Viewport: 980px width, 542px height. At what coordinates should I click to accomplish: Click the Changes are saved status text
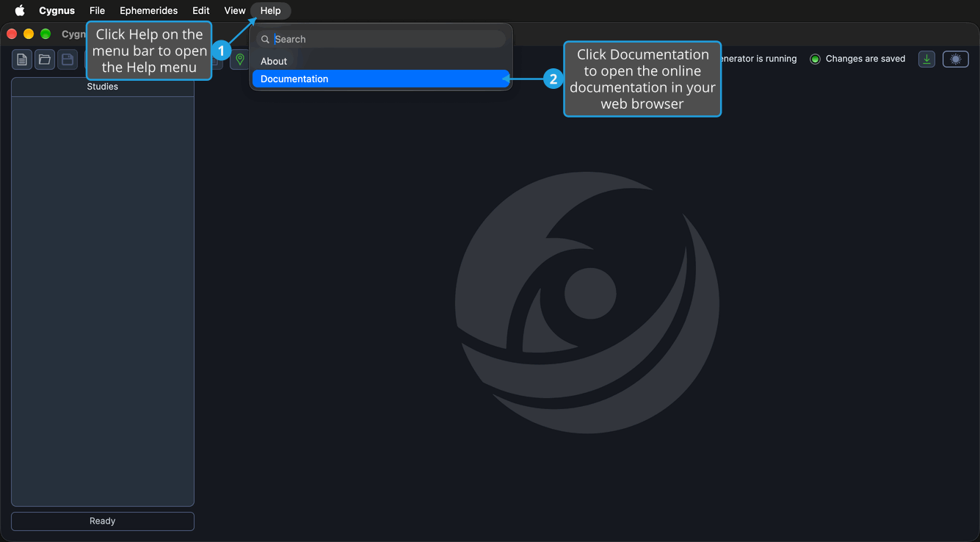tap(865, 59)
